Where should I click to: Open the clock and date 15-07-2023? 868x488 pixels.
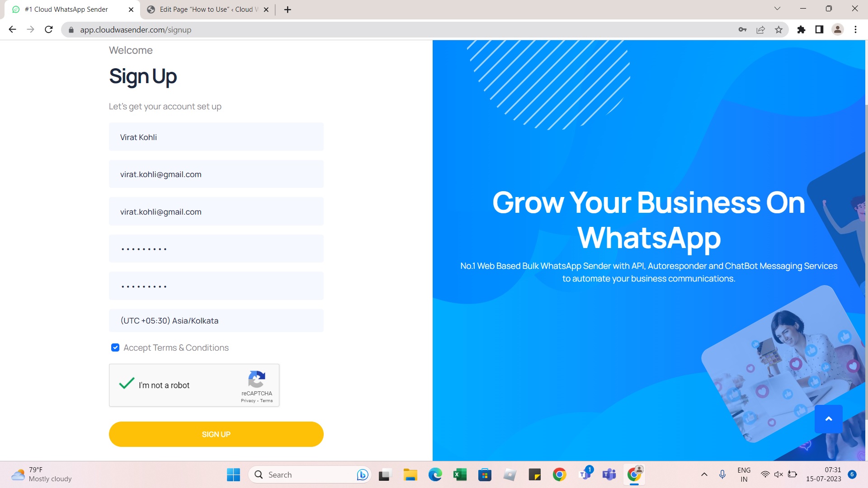pyautogui.click(x=823, y=474)
